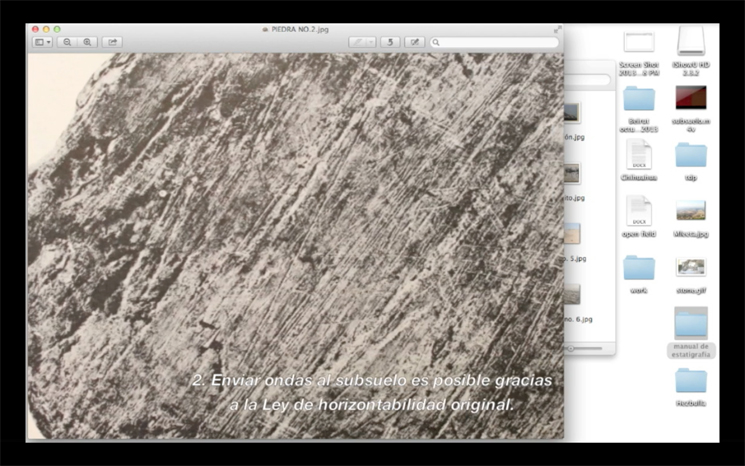745x466 pixels.
Task: Click the Preview search field
Action: pyautogui.click(x=494, y=42)
